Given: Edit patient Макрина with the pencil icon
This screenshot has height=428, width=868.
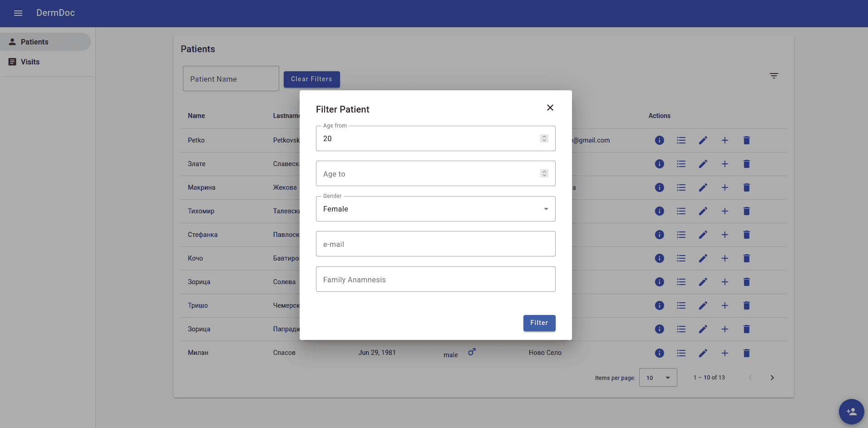Looking at the screenshot, I should pyautogui.click(x=703, y=187).
